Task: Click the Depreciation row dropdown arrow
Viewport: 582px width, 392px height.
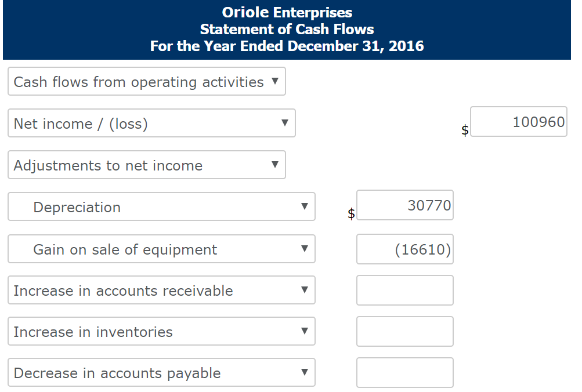Action: 305,206
